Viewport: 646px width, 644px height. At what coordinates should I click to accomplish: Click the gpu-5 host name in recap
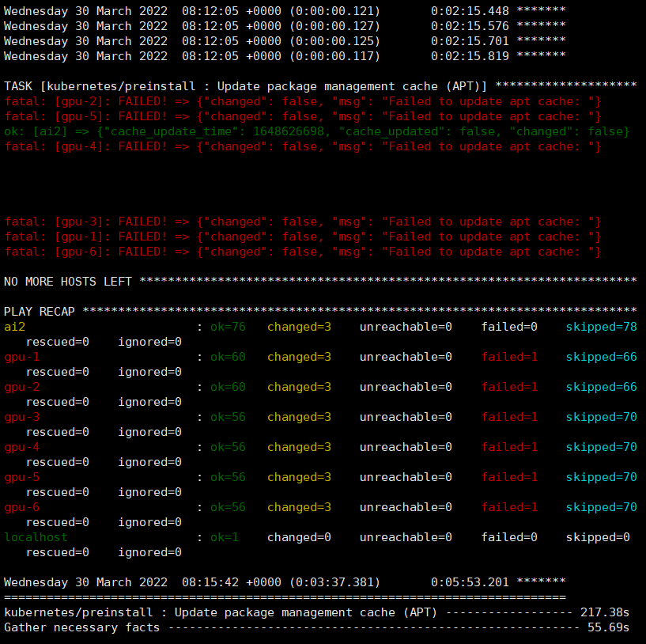point(22,477)
